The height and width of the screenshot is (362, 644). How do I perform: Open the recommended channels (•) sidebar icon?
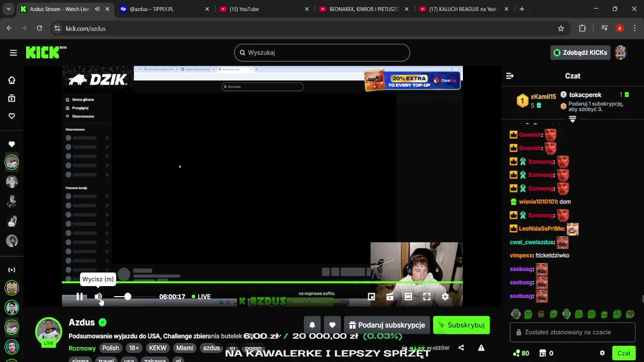coord(12,270)
